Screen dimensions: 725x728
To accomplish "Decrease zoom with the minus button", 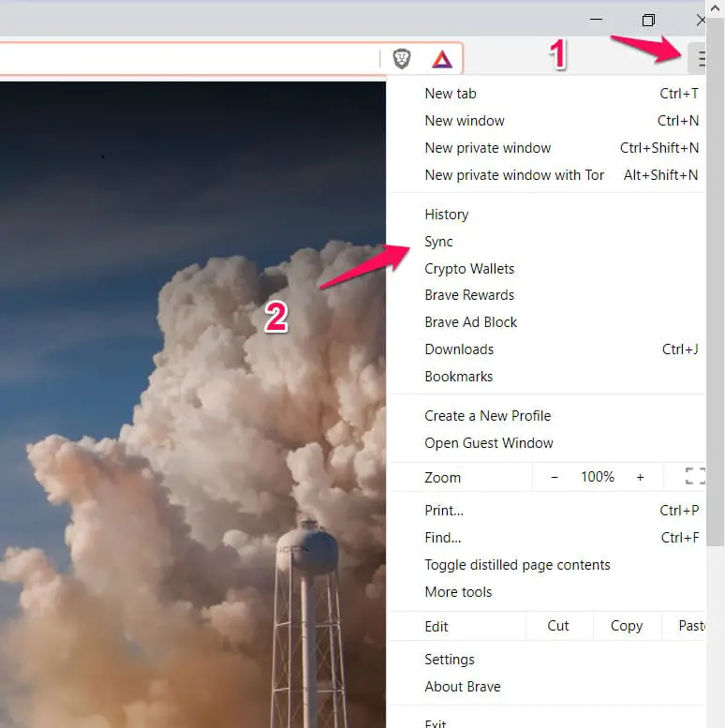I will [555, 477].
